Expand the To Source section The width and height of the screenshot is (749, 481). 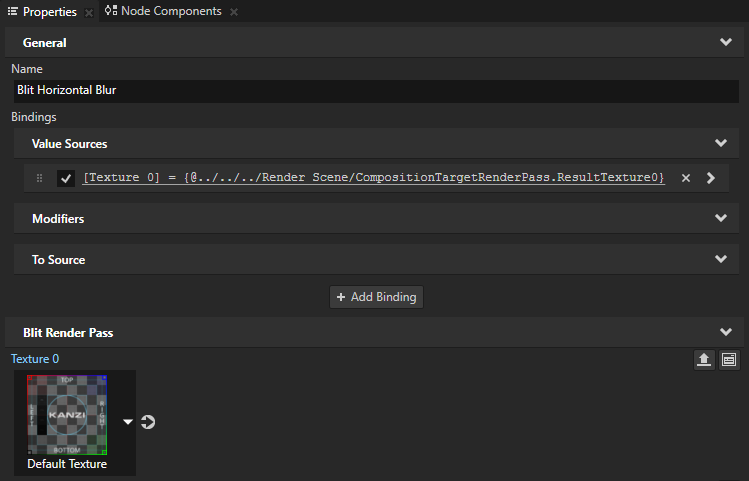click(720, 259)
